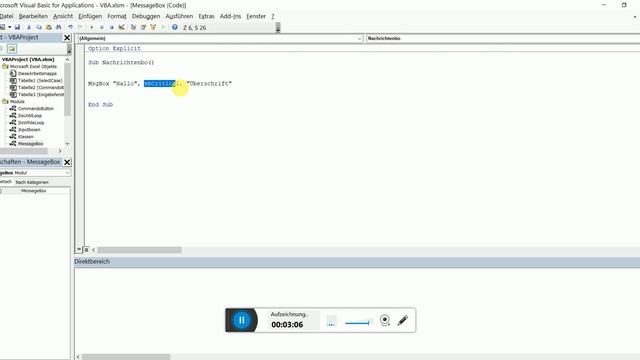Open Find with the binoculars icon
Screen dimensions: 640x360
[58, 27]
